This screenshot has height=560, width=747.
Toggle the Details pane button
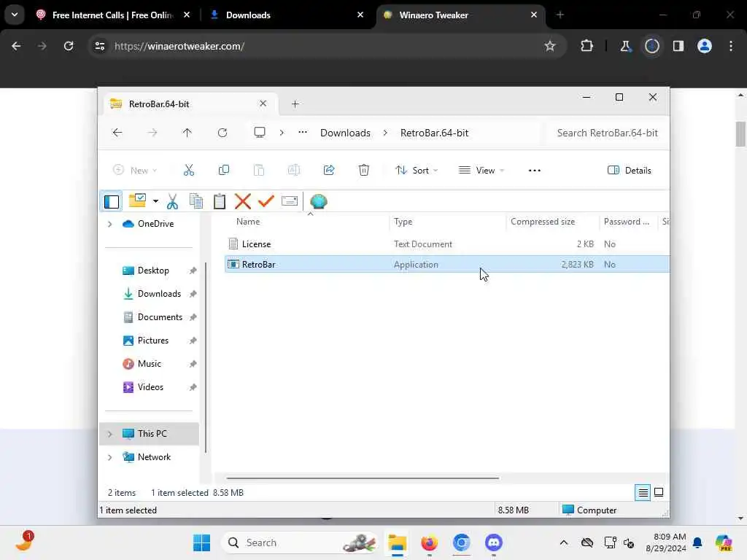click(x=629, y=170)
